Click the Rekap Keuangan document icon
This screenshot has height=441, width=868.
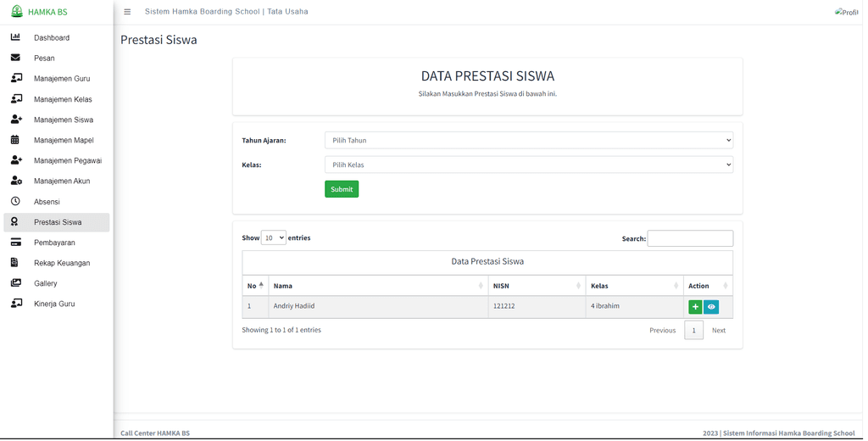tap(14, 263)
